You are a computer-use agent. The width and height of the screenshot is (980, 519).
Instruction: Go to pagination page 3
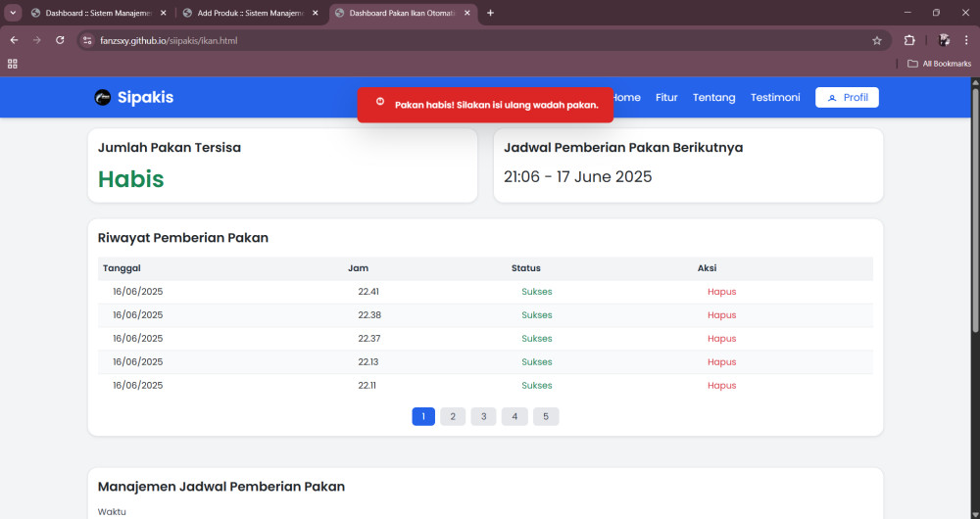484,416
